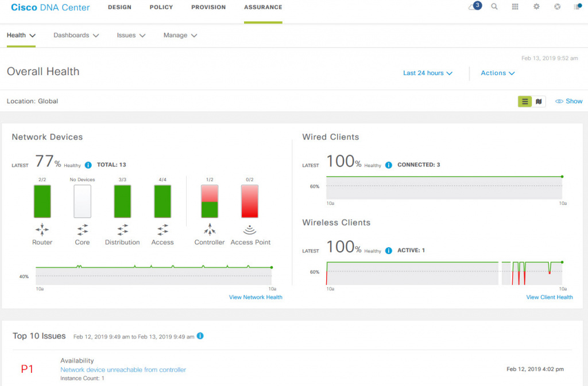Open the search icon in the top bar
The width and height of the screenshot is (588, 386).
pyautogui.click(x=494, y=7)
